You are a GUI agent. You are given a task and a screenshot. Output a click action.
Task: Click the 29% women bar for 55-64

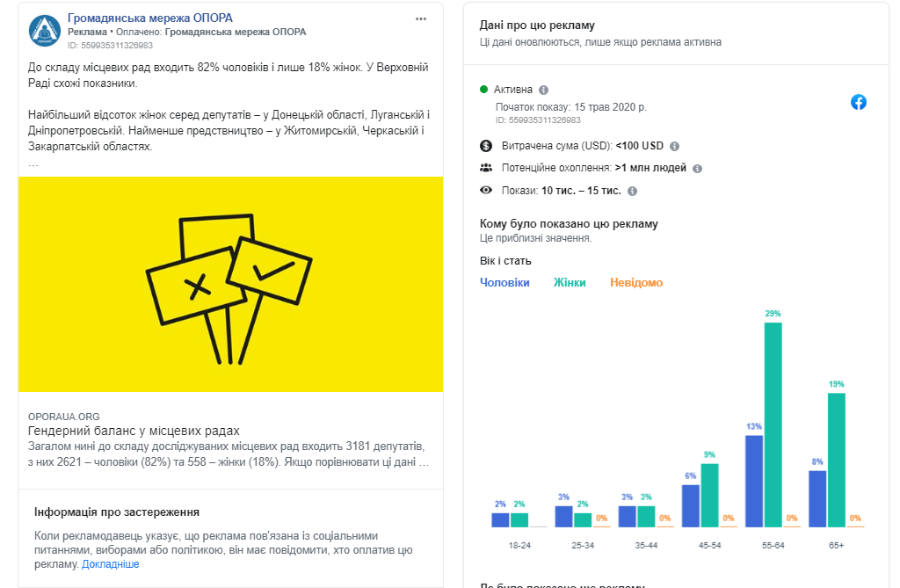[x=773, y=424]
